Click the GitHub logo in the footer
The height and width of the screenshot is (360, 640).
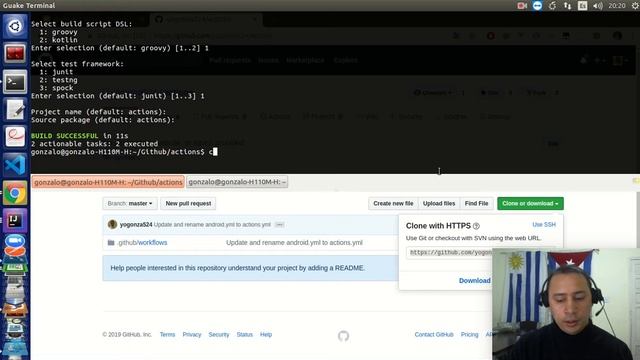click(x=343, y=336)
